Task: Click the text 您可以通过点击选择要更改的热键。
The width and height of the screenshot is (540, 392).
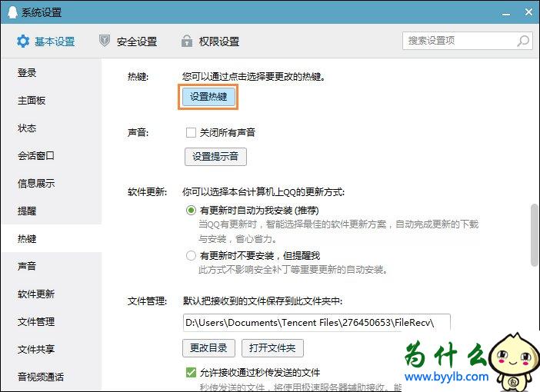Action: coord(254,76)
